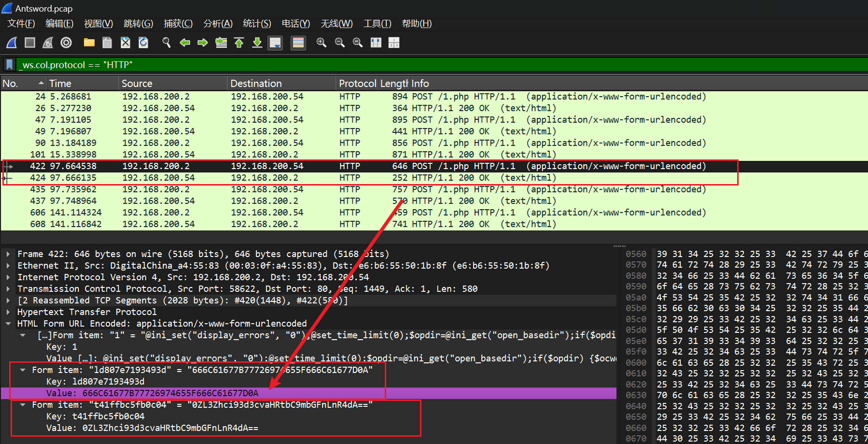The image size is (868, 444).
Task: Go to the previous packet with the left arrow
Action: click(x=184, y=43)
